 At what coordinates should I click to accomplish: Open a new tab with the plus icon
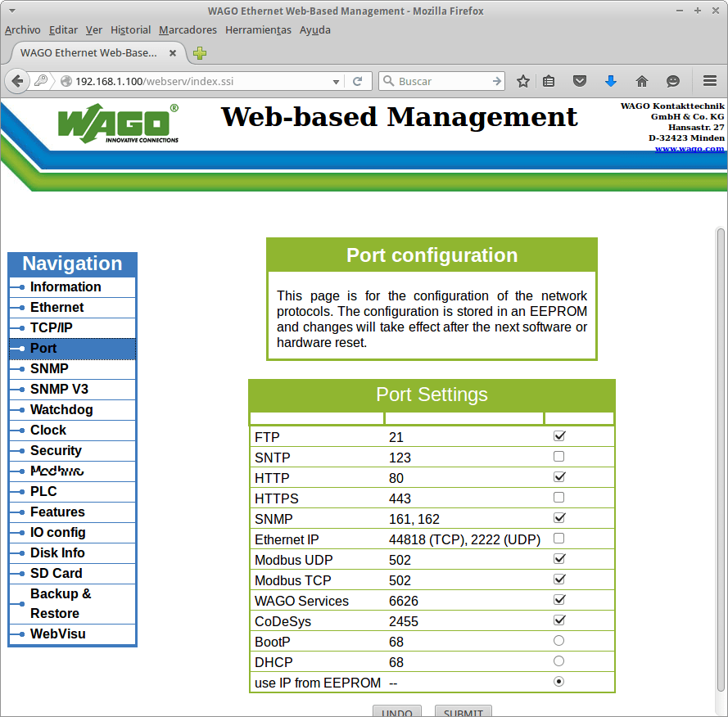tap(199, 52)
